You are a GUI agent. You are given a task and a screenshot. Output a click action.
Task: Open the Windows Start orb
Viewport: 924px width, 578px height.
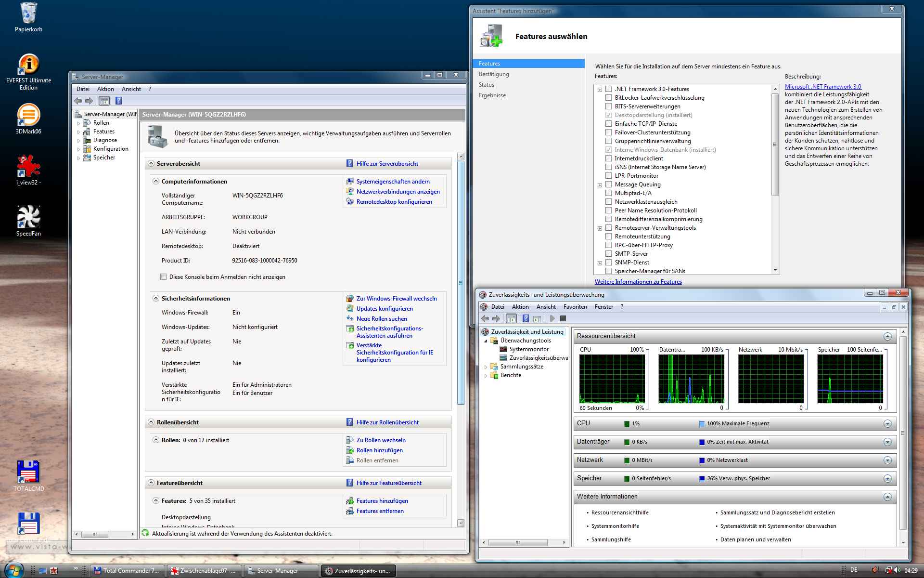tap(13, 570)
